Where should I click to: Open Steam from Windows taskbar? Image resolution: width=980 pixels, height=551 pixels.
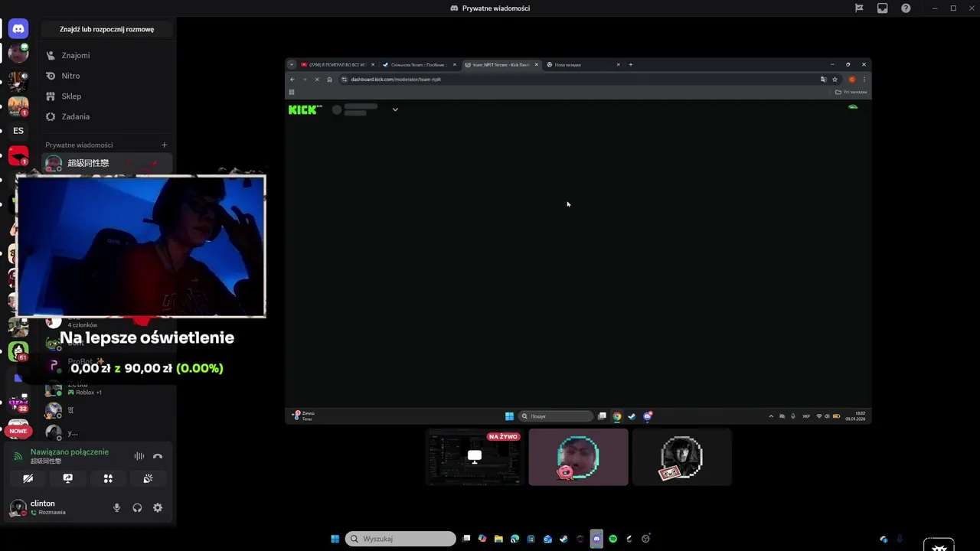point(563,539)
